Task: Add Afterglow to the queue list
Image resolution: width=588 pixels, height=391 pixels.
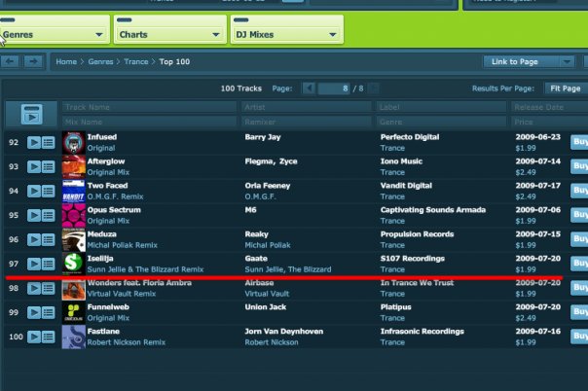Action: click(x=48, y=167)
